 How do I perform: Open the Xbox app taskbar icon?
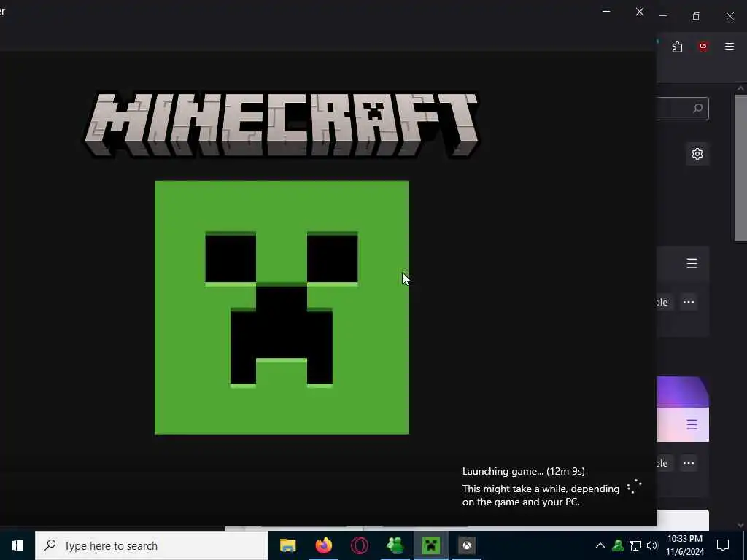(467, 545)
